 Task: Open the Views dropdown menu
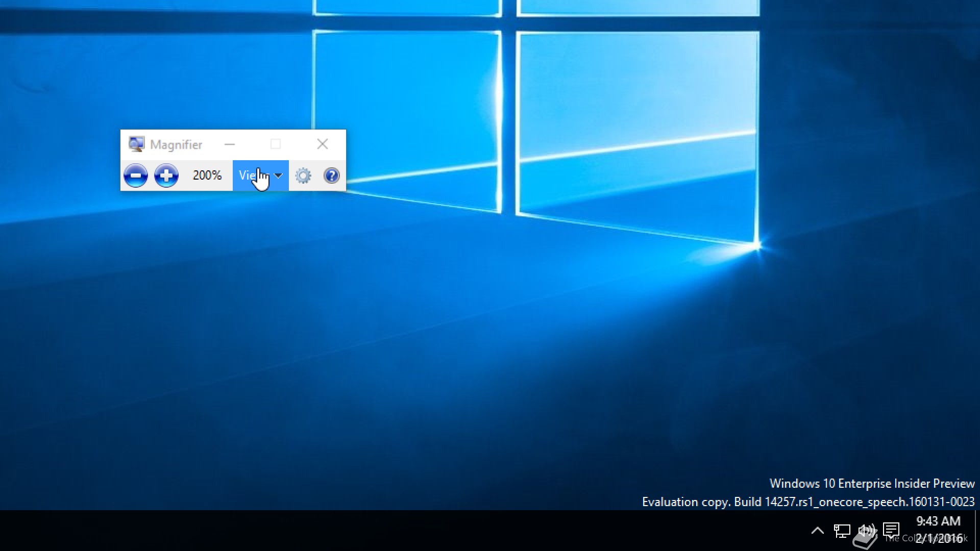point(261,176)
